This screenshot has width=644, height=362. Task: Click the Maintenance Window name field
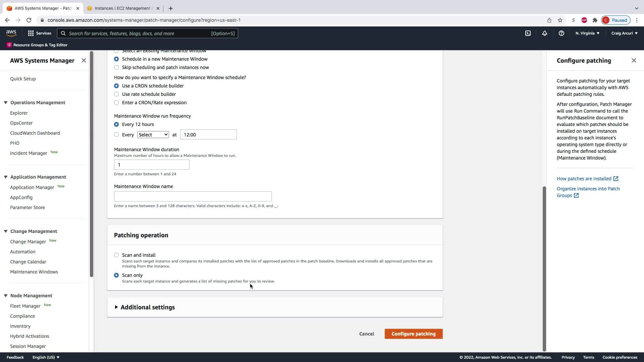tap(193, 196)
